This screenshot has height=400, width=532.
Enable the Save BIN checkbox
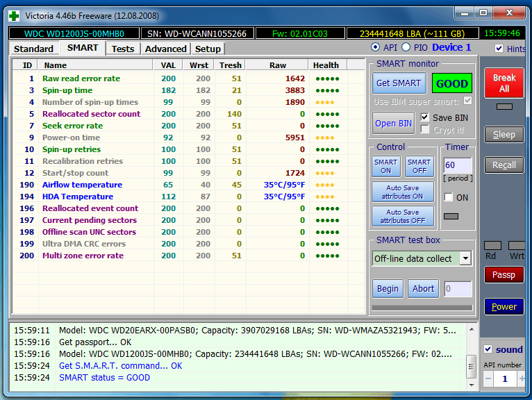pos(426,117)
